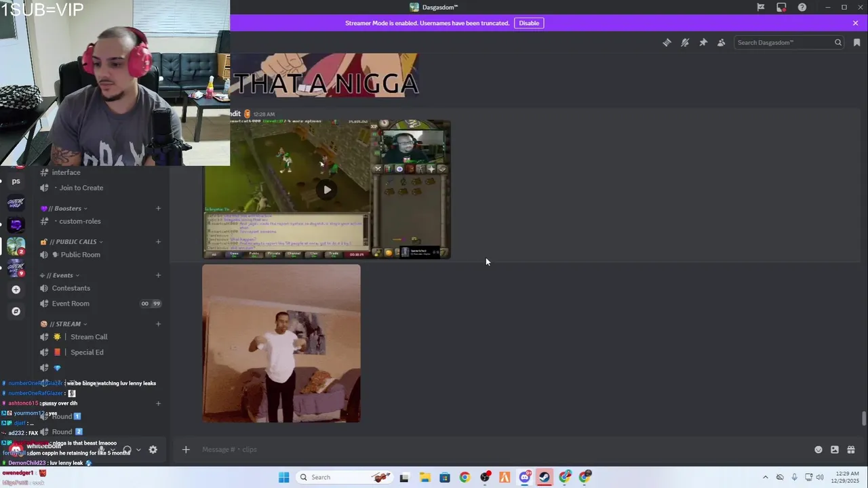
Task: Add channel to STREAM category
Action: click(x=158, y=324)
